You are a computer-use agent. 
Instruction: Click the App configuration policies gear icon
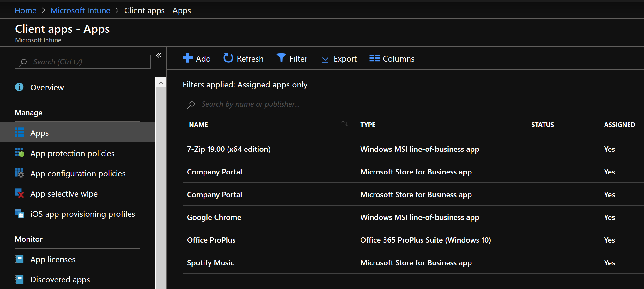click(19, 173)
